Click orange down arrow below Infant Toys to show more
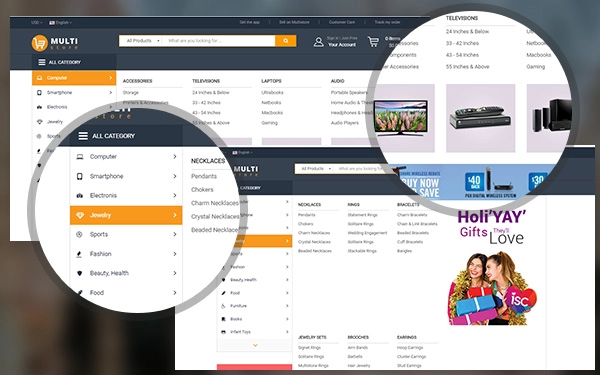Image resolution: width=600 pixels, height=375 pixels. pos(255,346)
